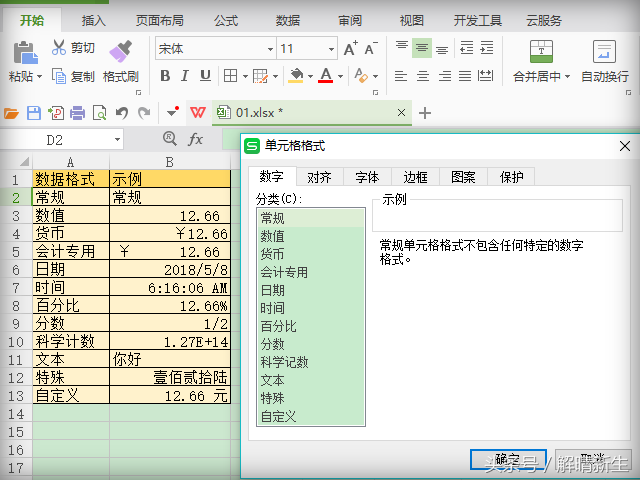640x480 pixels.
Task: Click the insert function fx icon
Action: tap(196, 140)
